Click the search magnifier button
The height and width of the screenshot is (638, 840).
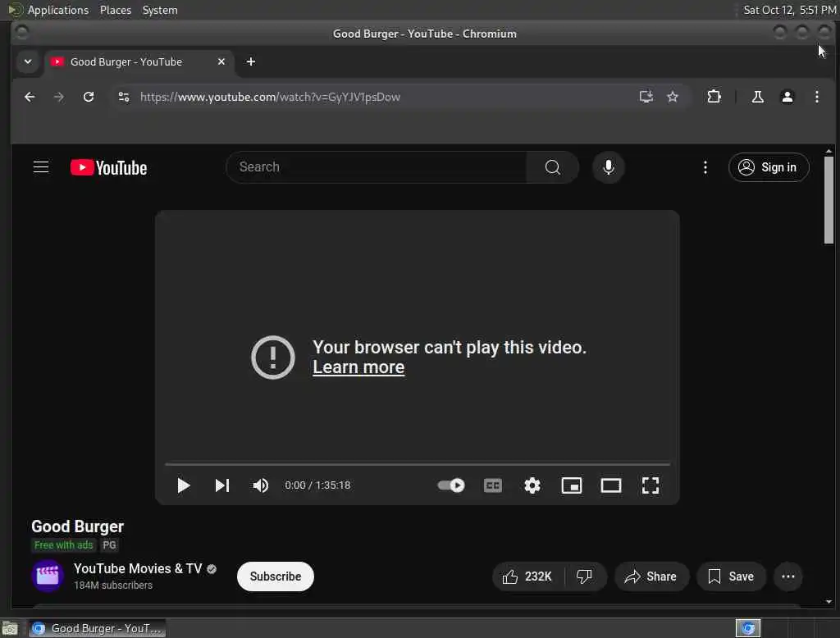click(552, 167)
